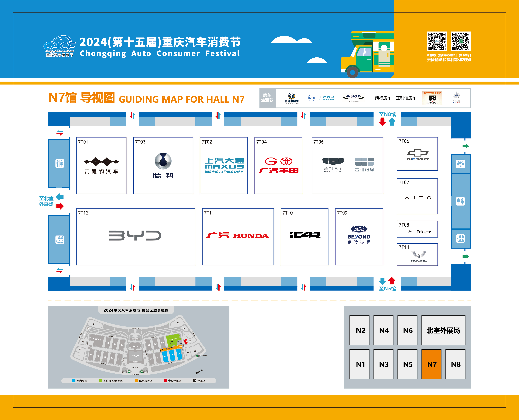Click the blue arrow to N5 hall
Image resolution: width=519 pixels, height=420 pixels.
(382, 281)
